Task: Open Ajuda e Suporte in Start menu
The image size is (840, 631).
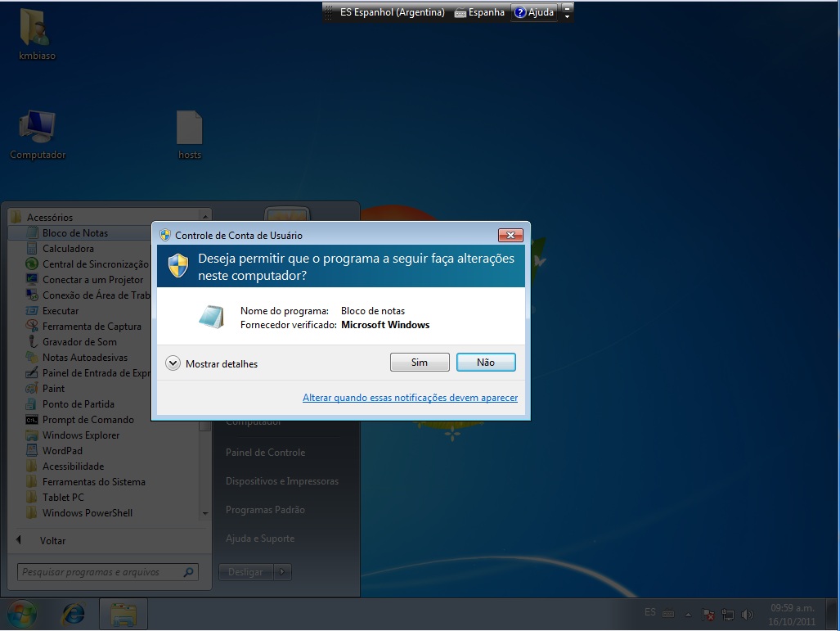Action: pos(260,539)
